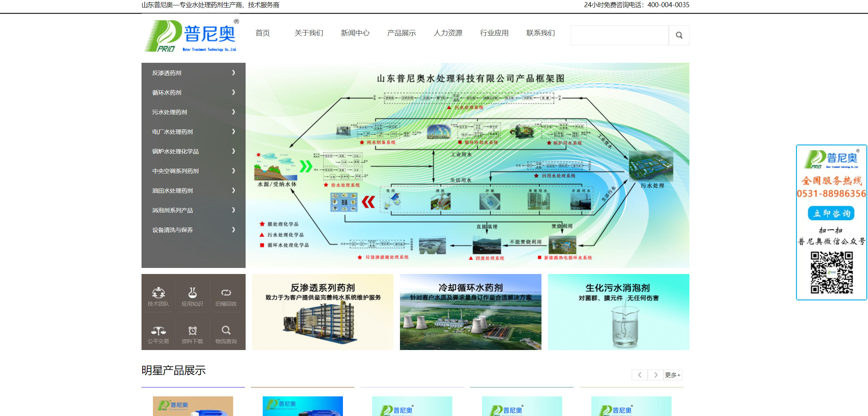
Task: Click the product framework diagram banner
Action: [467, 165]
